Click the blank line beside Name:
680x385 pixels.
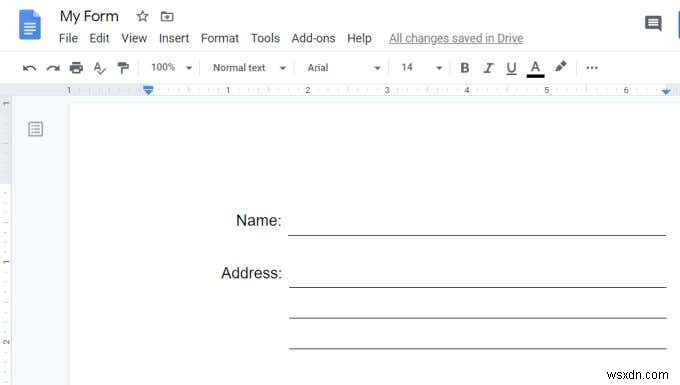477,235
